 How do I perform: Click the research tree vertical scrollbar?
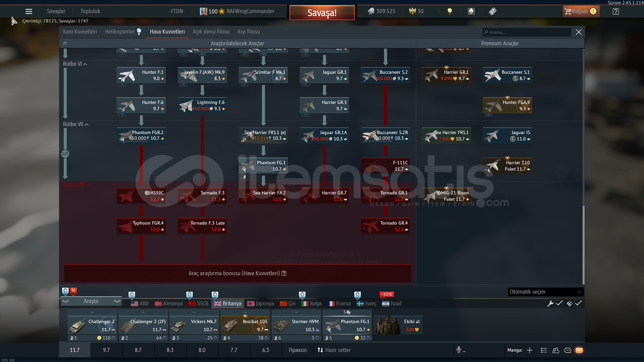[x=583, y=245]
